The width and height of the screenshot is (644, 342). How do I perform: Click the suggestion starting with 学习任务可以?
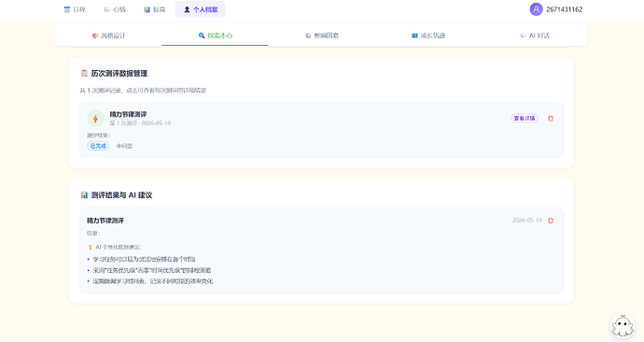pyautogui.click(x=144, y=260)
